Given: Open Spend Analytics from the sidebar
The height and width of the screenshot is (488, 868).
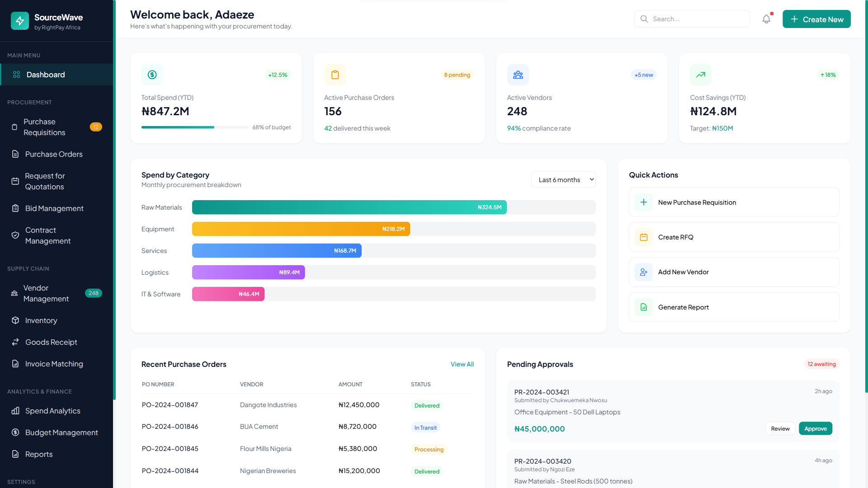Looking at the screenshot, I should pos(52,411).
